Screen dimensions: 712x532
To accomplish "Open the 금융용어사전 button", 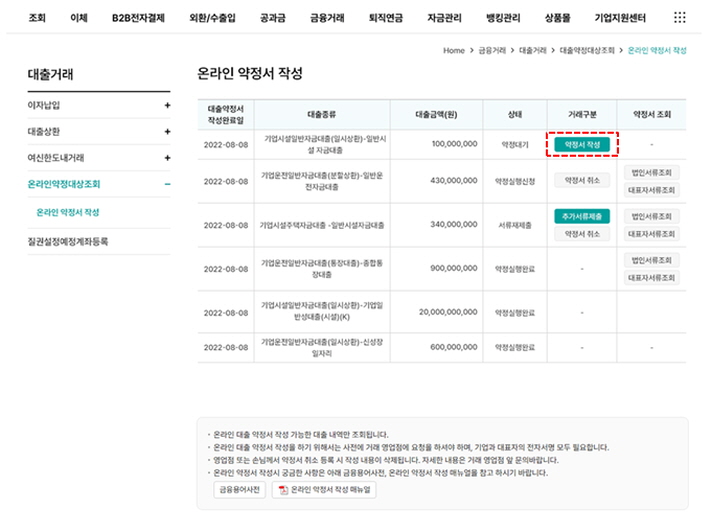I will coord(239,490).
